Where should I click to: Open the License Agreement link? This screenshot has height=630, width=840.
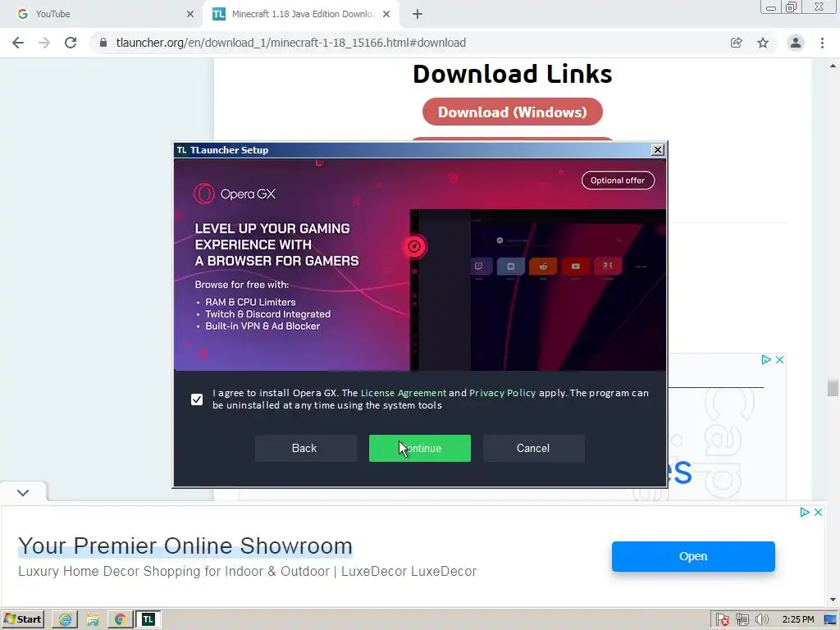tap(404, 393)
